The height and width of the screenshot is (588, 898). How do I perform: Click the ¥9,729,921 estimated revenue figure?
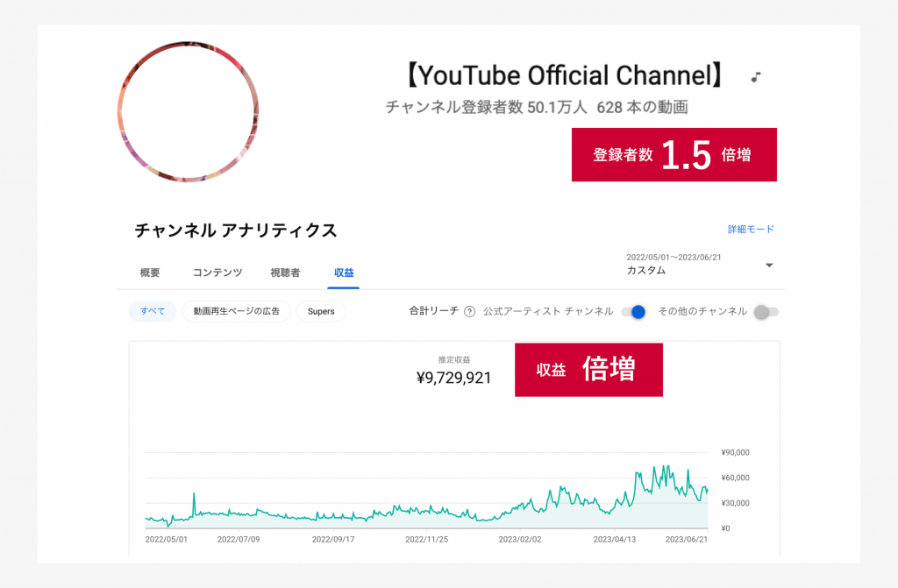[x=453, y=378]
